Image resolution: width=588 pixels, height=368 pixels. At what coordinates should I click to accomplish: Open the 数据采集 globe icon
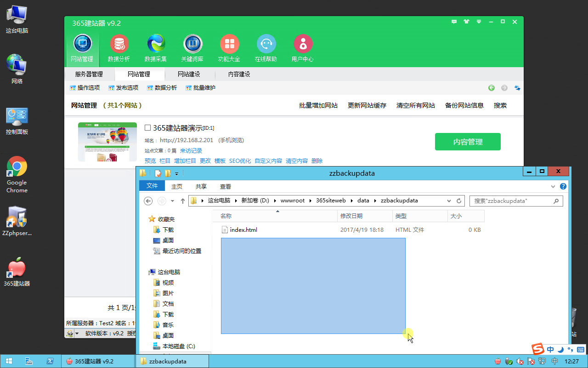(x=156, y=44)
